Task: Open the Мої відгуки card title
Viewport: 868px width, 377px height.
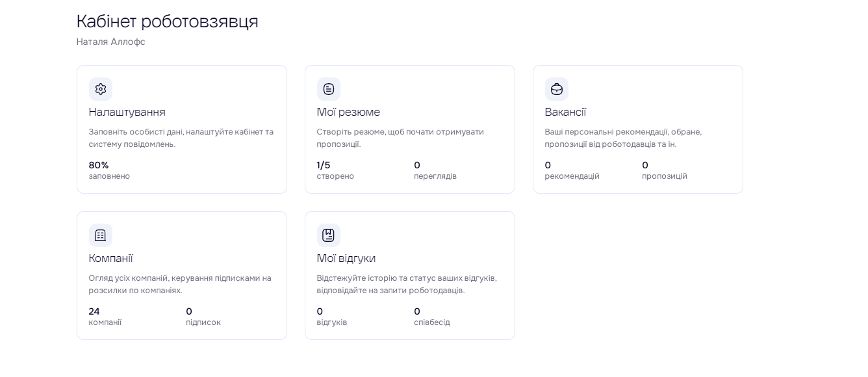Action: click(x=346, y=258)
